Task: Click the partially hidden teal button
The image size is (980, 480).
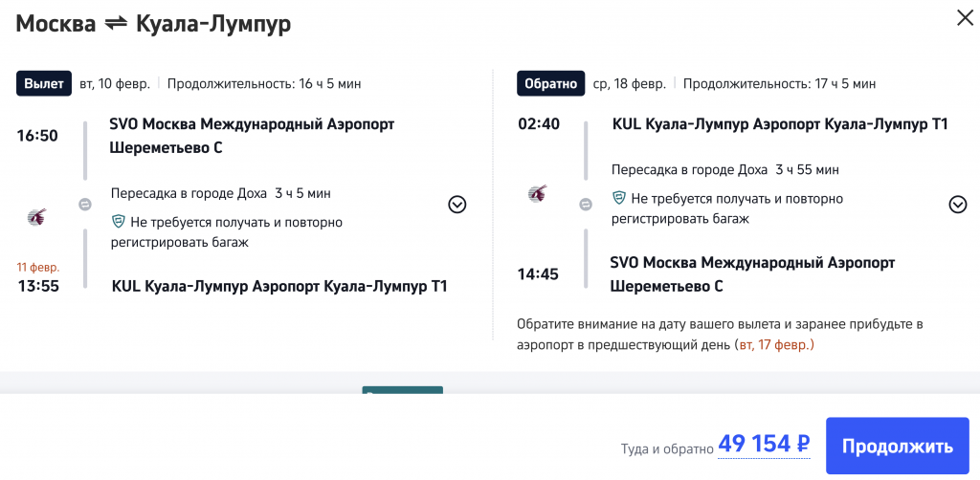Action: [402, 390]
